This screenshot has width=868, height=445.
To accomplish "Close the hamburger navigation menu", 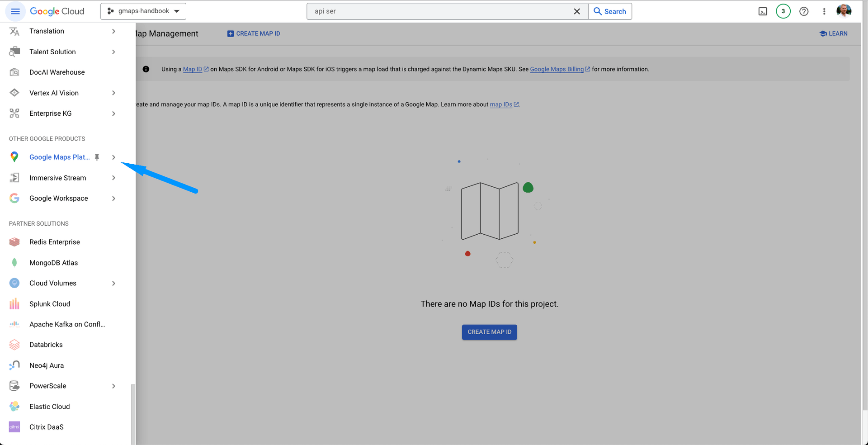I will pyautogui.click(x=15, y=11).
